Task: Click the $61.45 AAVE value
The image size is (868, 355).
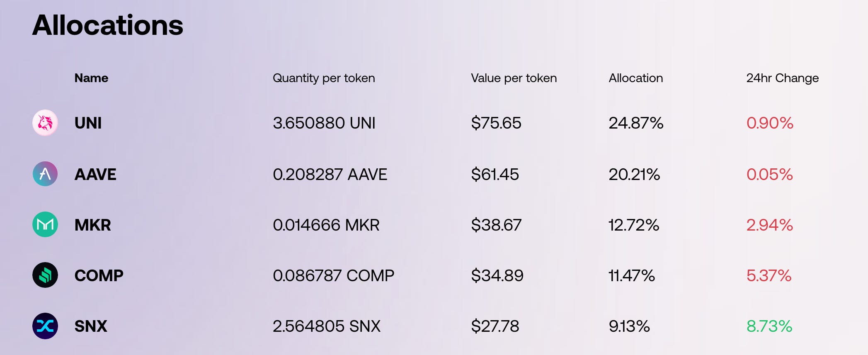Action: coord(495,174)
